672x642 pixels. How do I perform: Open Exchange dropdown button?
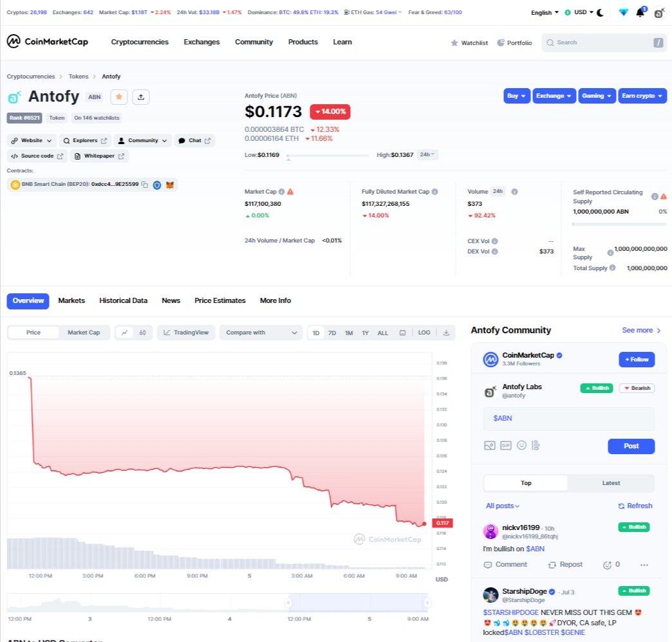[x=554, y=96]
